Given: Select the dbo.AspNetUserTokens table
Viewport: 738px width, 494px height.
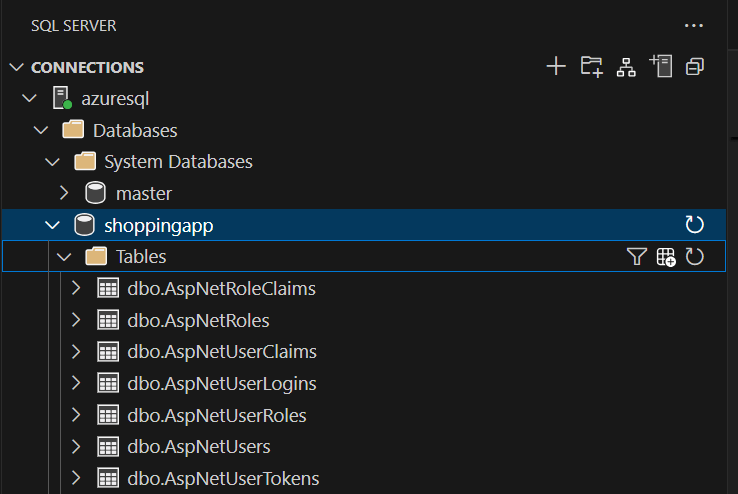Looking at the screenshot, I should click(x=223, y=479).
